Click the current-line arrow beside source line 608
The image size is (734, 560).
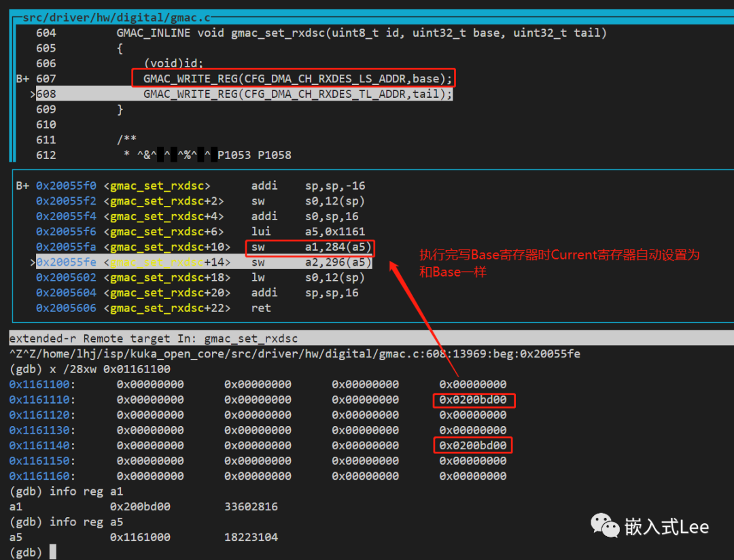pos(33,94)
